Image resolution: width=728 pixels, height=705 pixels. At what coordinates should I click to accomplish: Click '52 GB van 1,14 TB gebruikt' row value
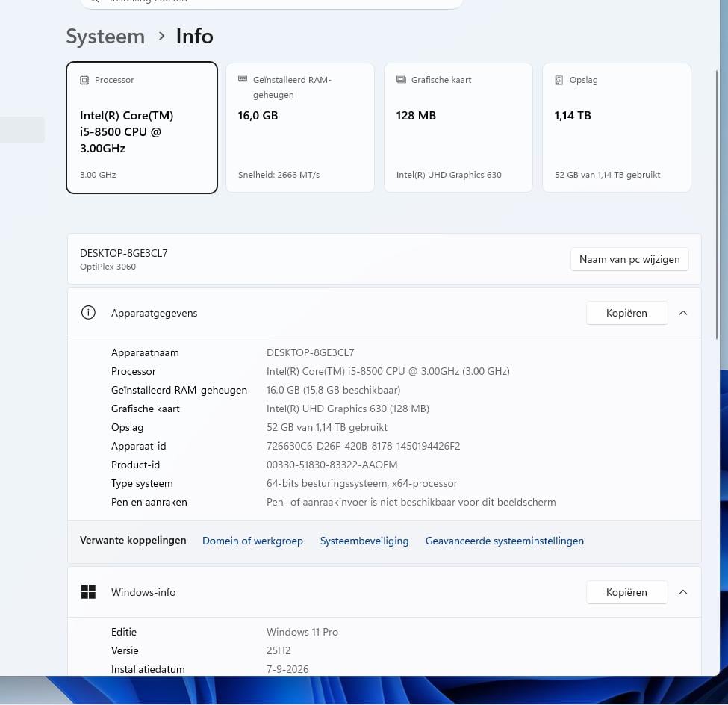[327, 427]
